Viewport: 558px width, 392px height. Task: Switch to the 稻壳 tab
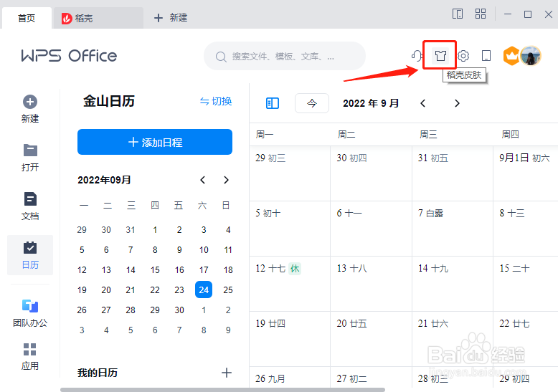point(98,18)
